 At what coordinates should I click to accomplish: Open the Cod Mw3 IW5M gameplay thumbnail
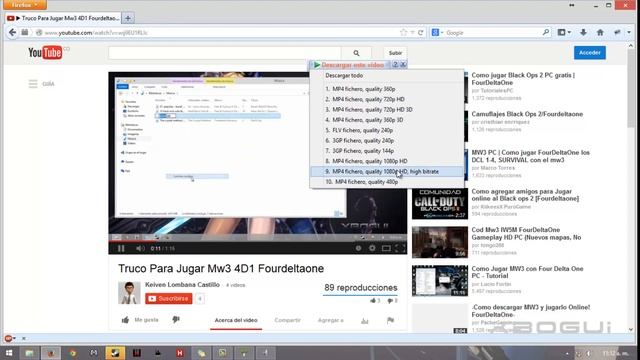click(x=440, y=242)
